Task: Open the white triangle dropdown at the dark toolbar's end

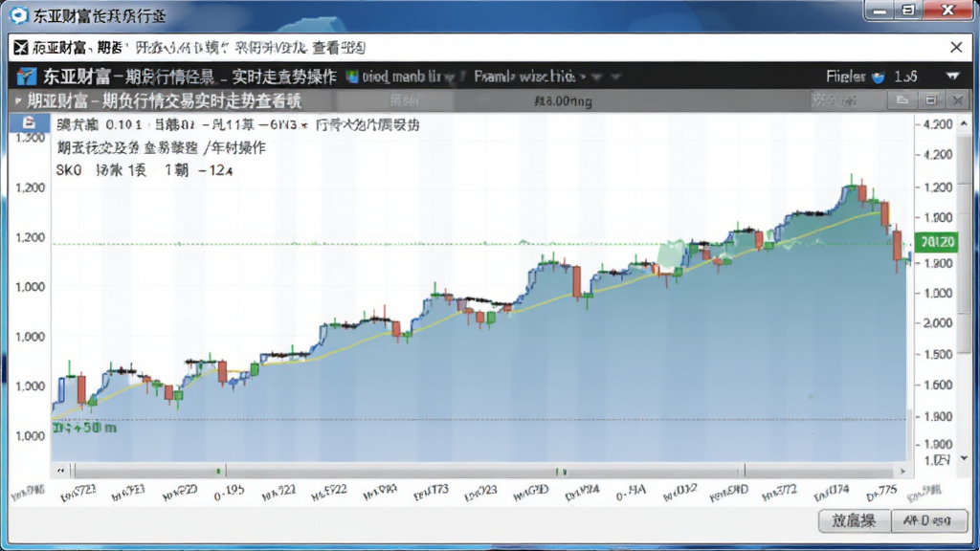Action: coord(952,77)
